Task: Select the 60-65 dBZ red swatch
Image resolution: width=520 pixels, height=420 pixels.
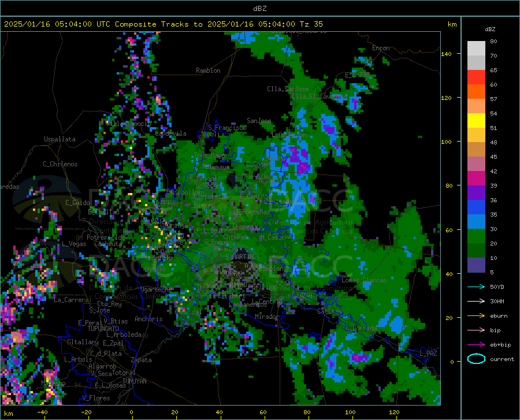Action: (x=476, y=77)
